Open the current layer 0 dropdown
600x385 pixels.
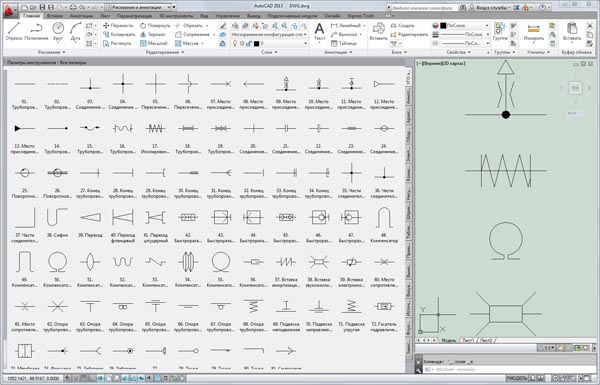(269, 43)
